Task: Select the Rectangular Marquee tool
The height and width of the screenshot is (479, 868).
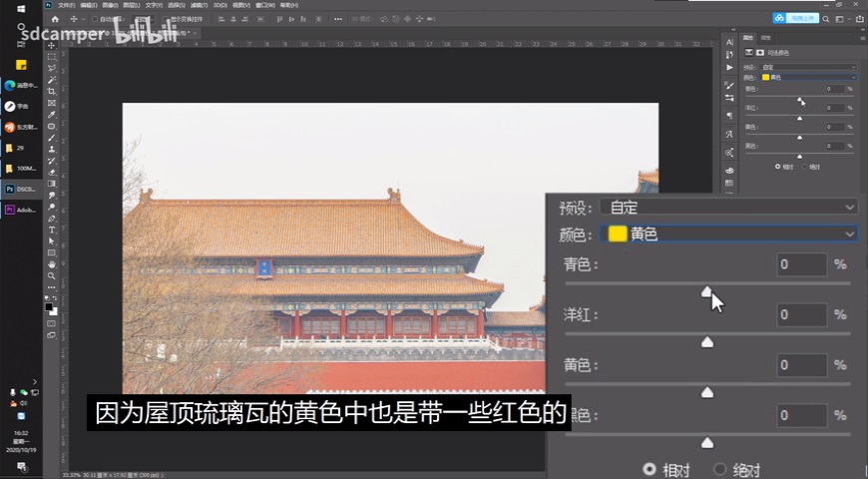Action: point(52,57)
